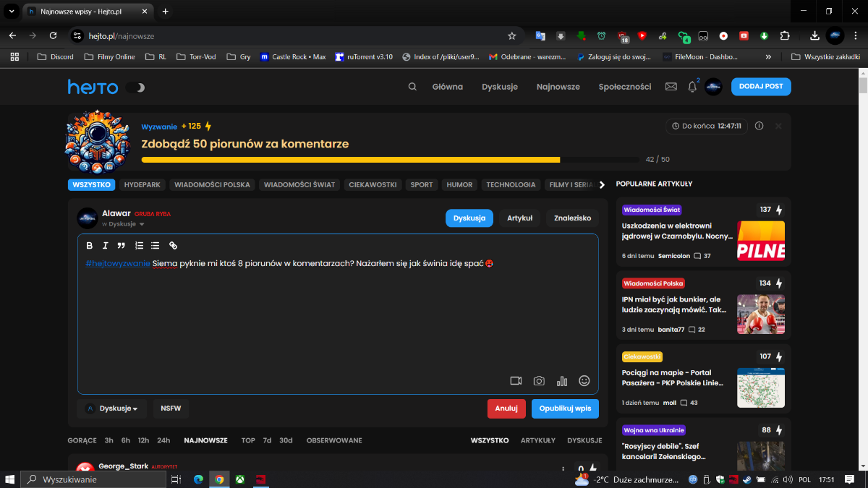Create a poll with the bar chart icon
868x488 pixels.
pos(562,381)
